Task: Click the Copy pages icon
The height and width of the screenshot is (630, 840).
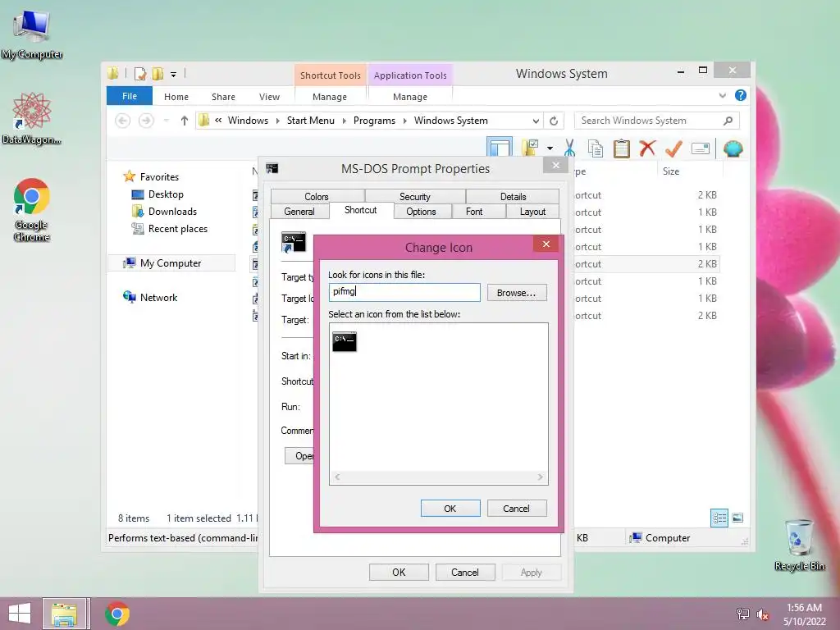Action: pyautogui.click(x=596, y=148)
